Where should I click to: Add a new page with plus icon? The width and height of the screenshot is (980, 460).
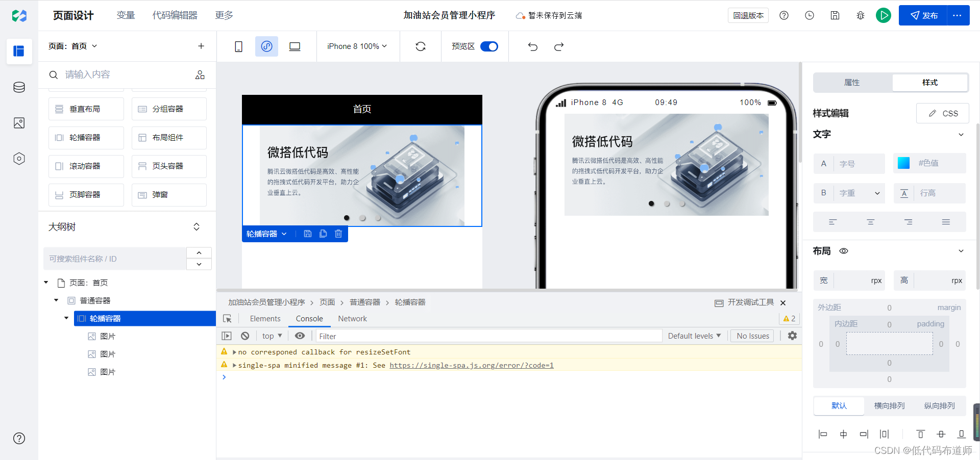(x=201, y=46)
